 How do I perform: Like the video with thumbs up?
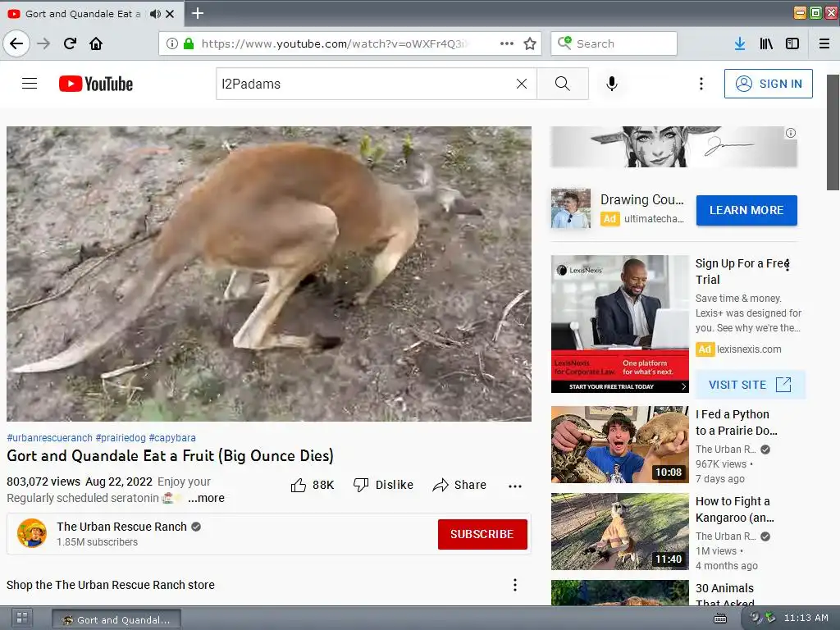[313, 485]
